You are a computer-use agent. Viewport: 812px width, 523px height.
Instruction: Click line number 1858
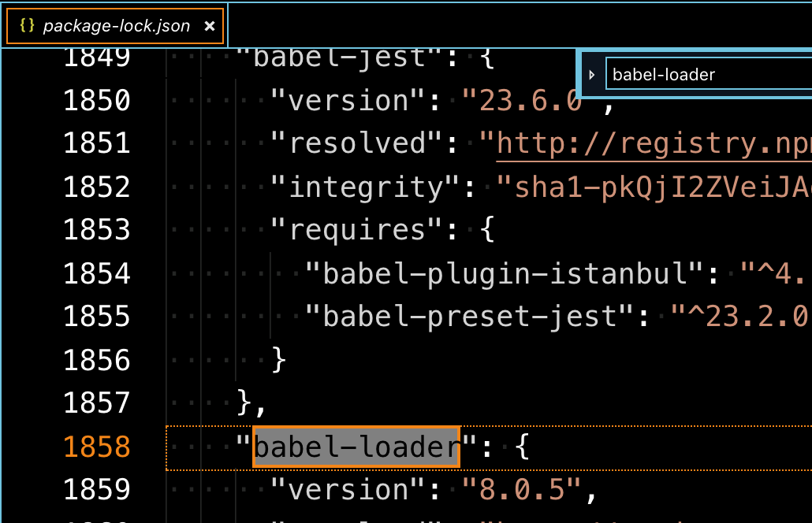(97, 447)
